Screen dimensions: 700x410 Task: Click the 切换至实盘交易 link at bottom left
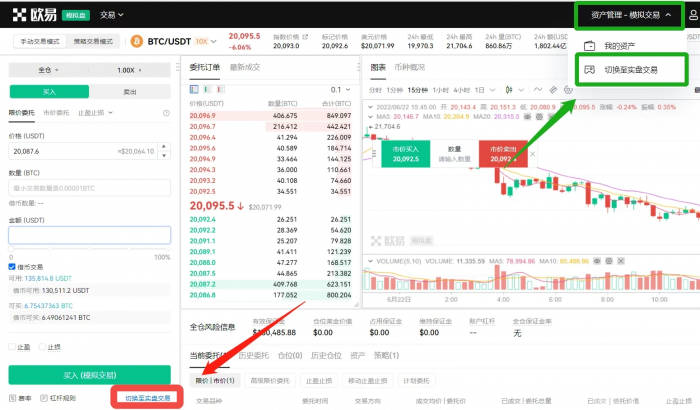[147, 398]
